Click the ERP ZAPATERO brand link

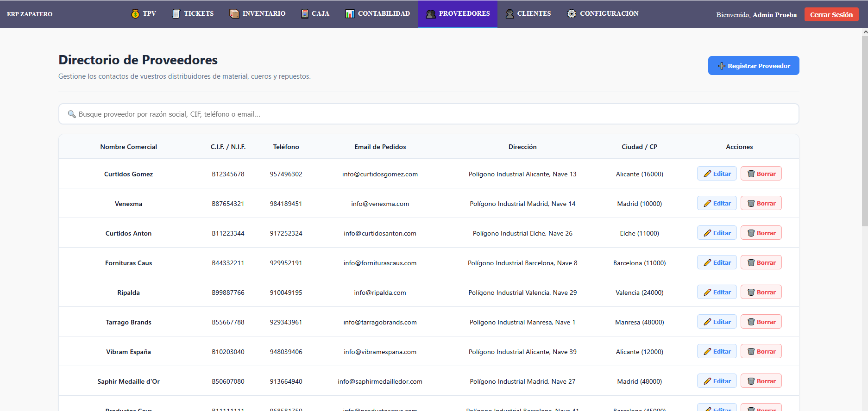[30, 14]
